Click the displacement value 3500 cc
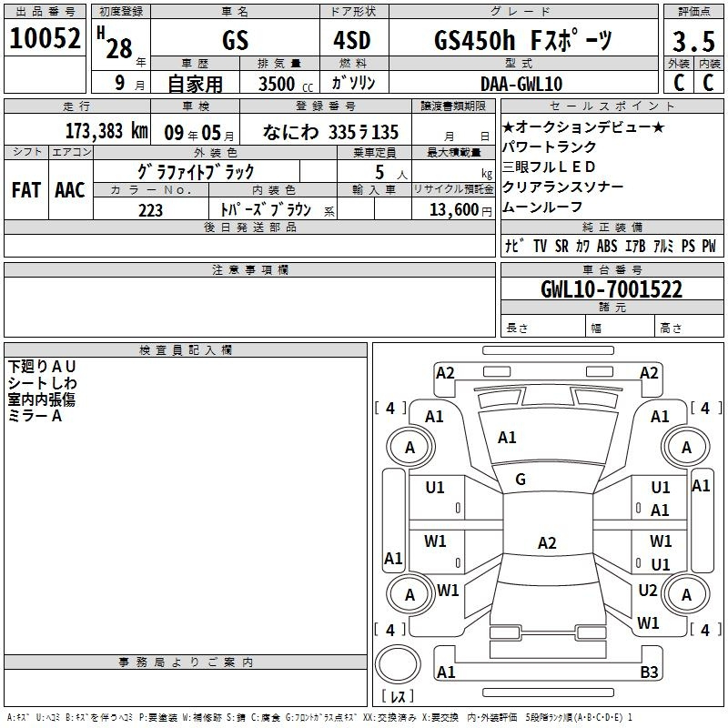This screenshot has height=728, width=728. [x=286, y=84]
